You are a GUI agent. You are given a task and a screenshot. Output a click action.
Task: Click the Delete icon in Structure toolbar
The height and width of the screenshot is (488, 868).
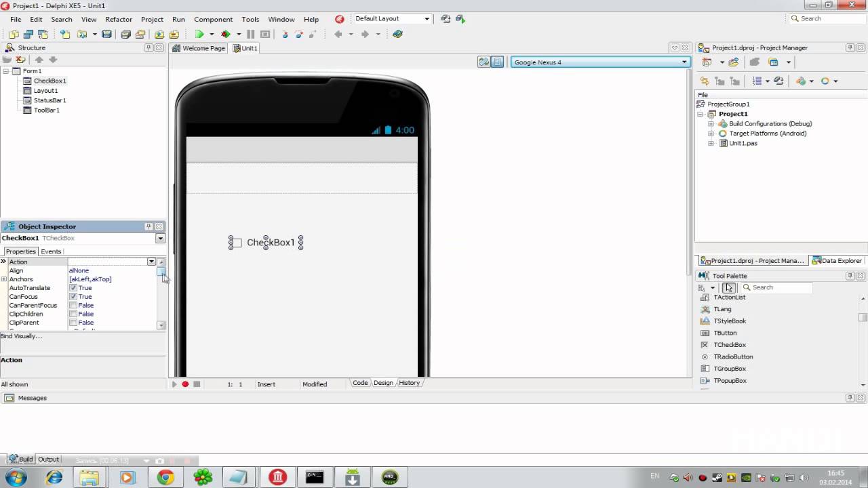click(20, 60)
